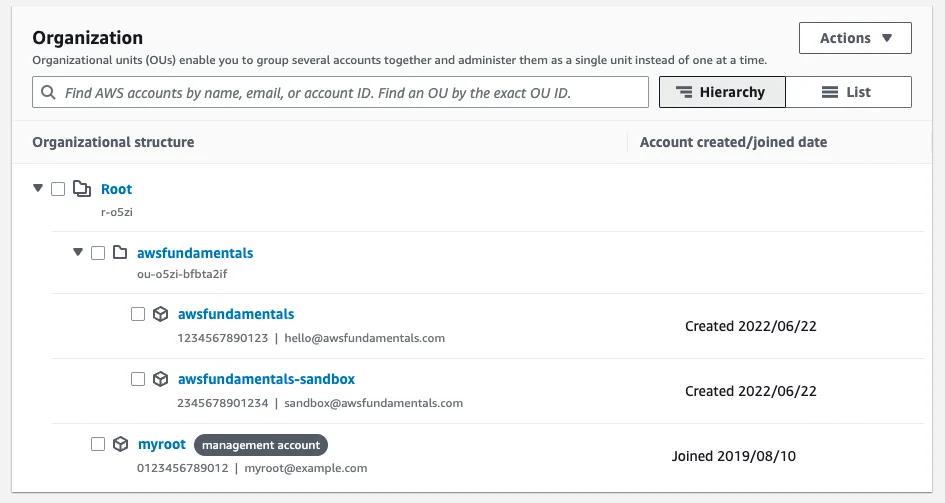
Task: Click the magnifying glass search icon
Action: coord(48,92)
